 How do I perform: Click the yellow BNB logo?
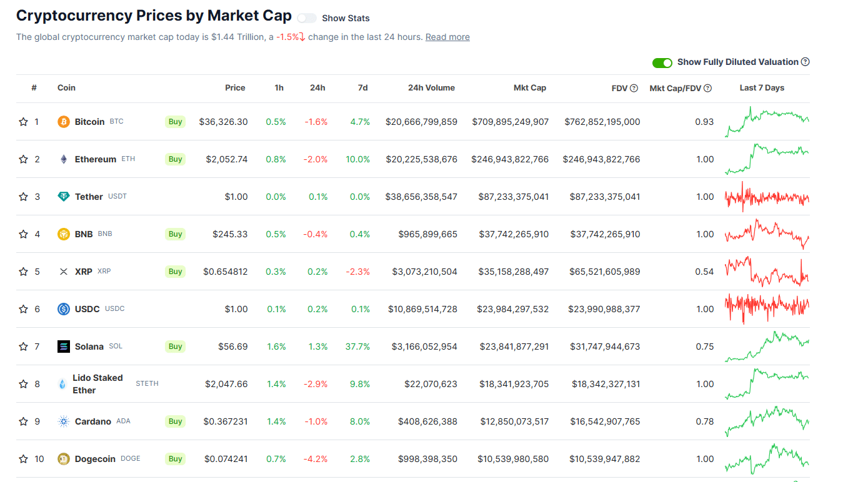64,234
